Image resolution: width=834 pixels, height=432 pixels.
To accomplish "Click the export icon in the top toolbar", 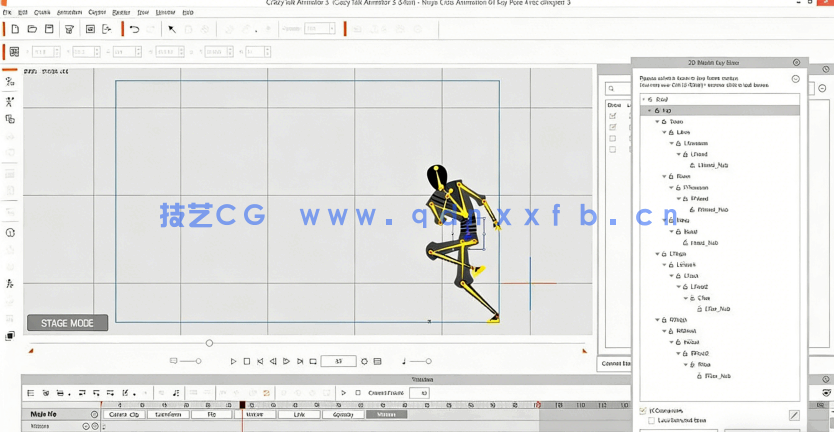I will (x=107, y=29).
